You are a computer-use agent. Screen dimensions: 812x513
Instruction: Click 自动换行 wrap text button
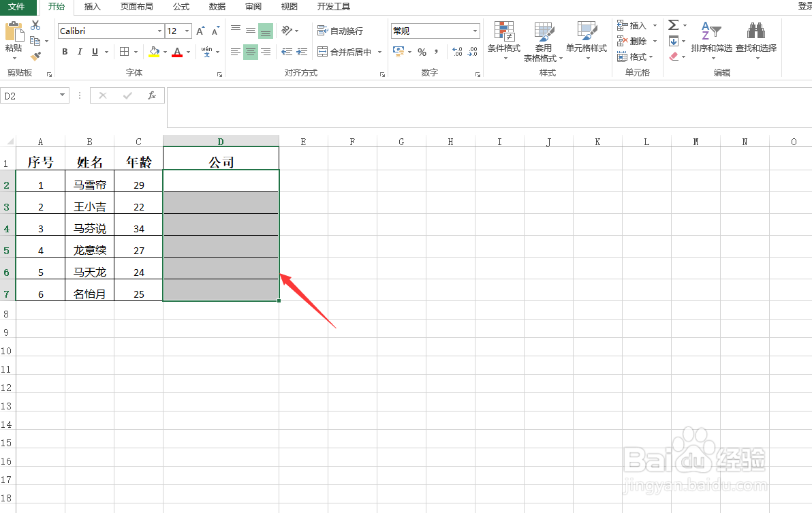tap(340, 31)
